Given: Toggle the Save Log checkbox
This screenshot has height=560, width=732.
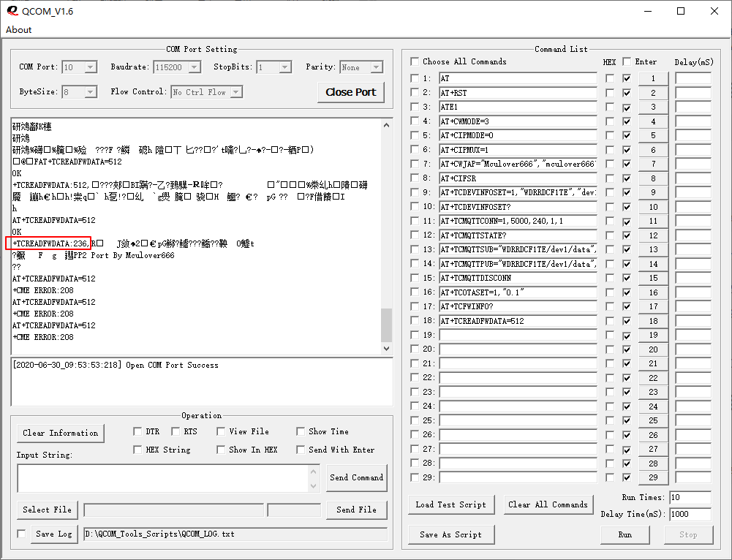Looking at the screenshot, I should click(x=21, y=534).
